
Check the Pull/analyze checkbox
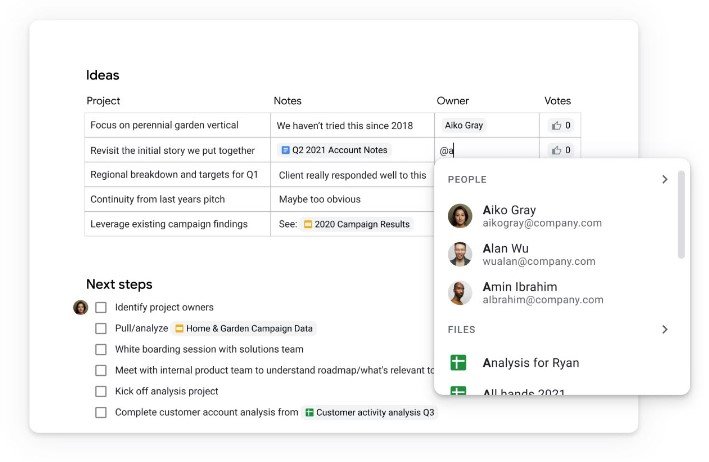pos(101,329)
